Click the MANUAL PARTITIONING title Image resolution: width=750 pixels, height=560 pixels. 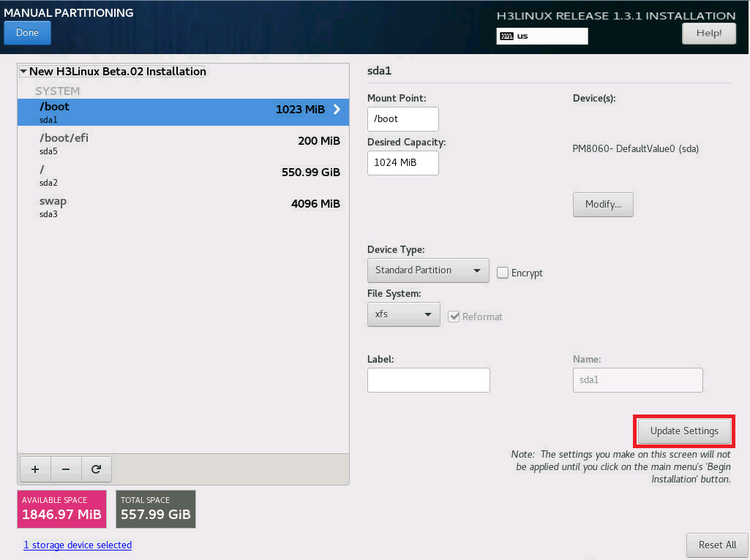(68, 13)
